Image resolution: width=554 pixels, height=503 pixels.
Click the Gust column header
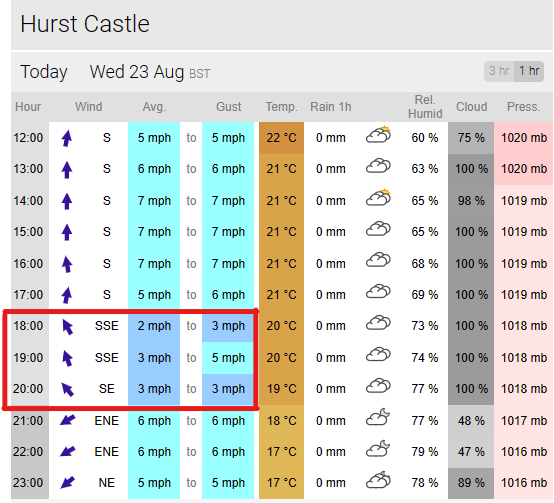(229, 107)
